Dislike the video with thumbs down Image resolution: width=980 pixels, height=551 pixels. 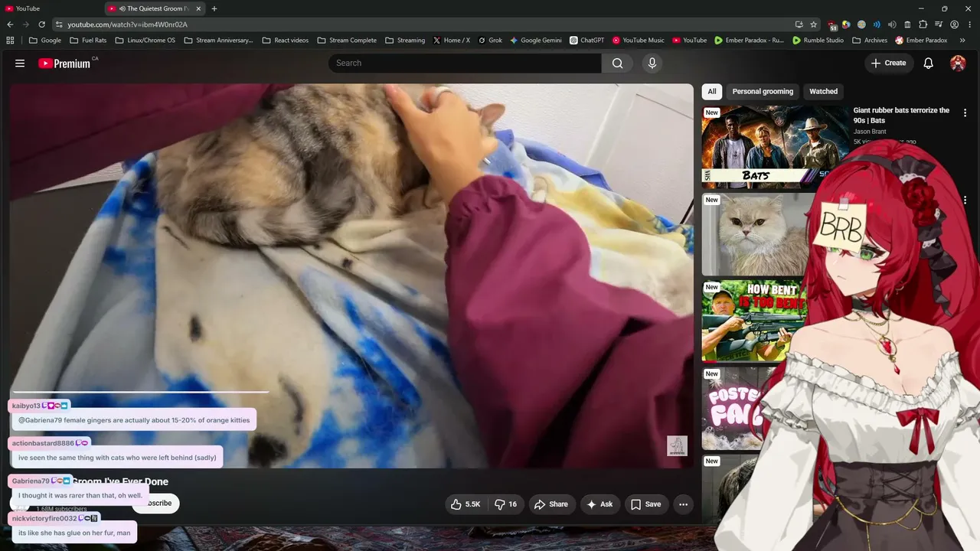(506, 504)
